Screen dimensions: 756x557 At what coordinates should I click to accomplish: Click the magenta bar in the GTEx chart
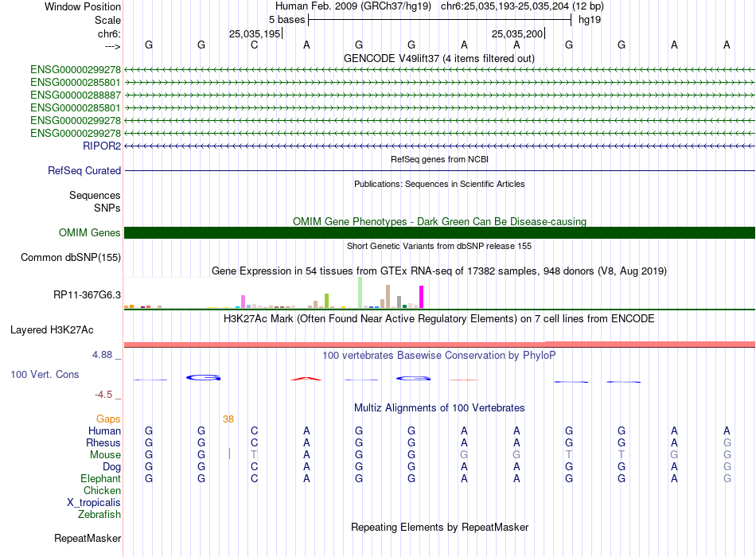422,297
